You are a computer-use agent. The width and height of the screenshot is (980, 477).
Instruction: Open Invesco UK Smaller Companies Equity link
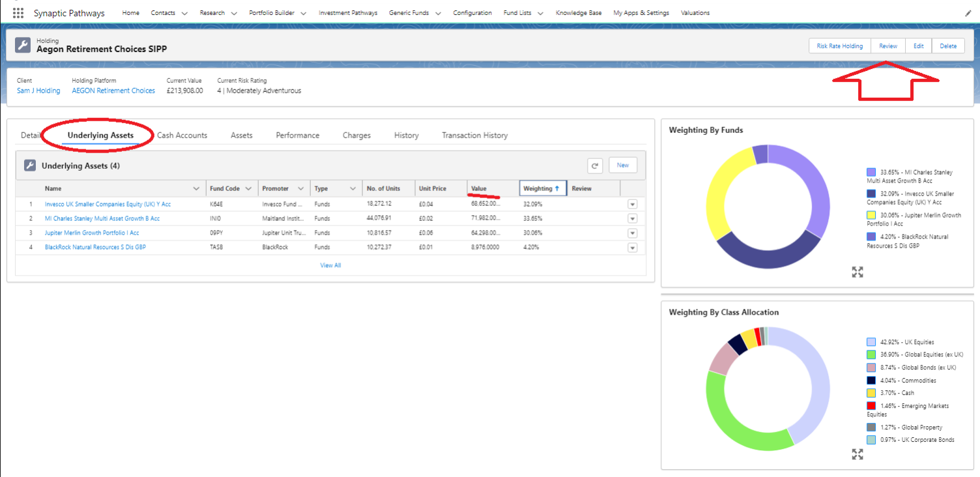(x=108, y=204)
